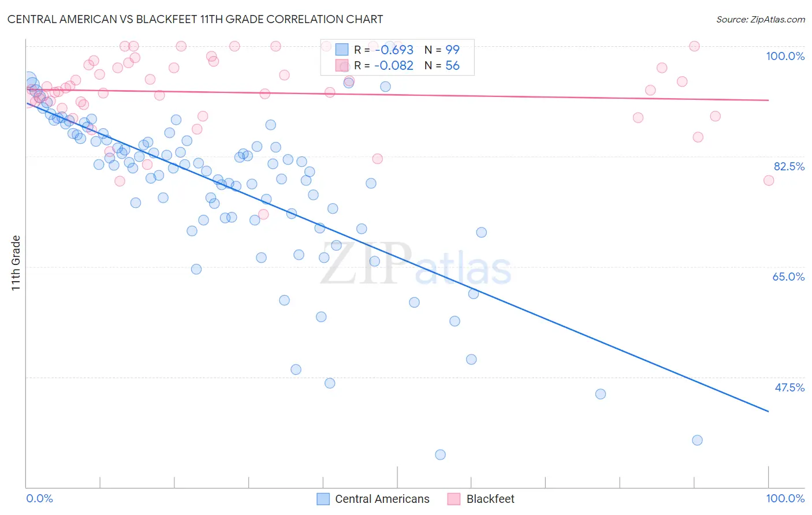Click the chart title text
Screen dimensions: 812x515
(x=195, y=20)
